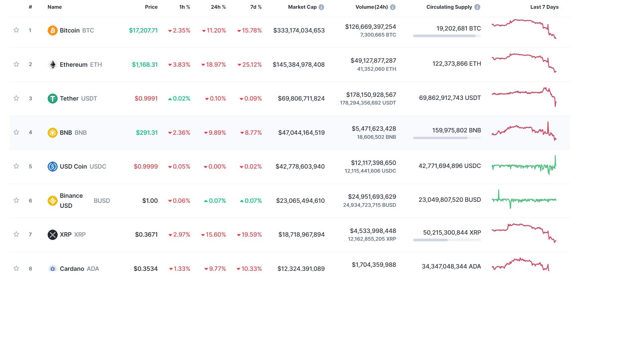Open the Binance USD coin page
This screenshot has width=644, height=362.
click(85, 200)
